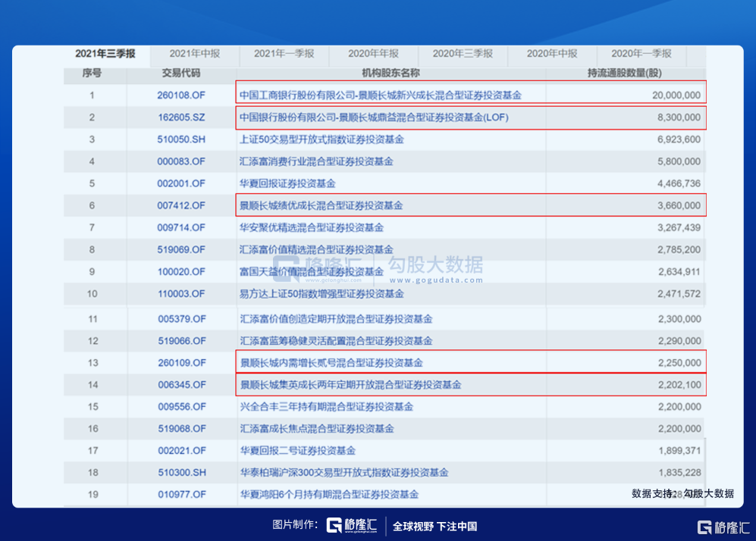
Task: Open 汇添富消费行业混合型证券投资基金 link
Action: coord(316,162)
